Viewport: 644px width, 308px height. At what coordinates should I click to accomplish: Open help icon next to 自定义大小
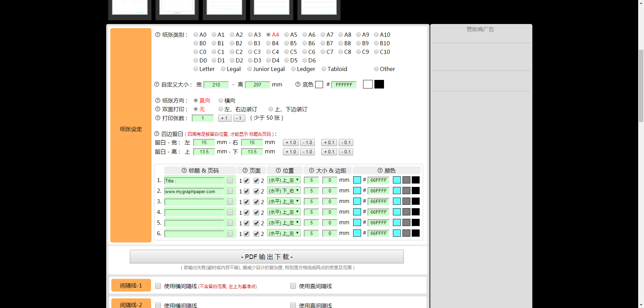[x=157, y=84]
